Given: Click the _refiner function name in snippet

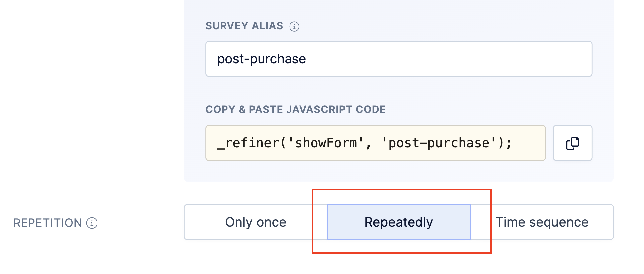Looking at the screenshot, I should pyautogui.click(x=248, y=143).
